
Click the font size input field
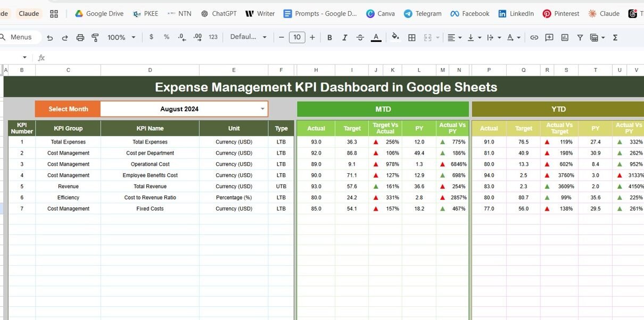pos(296,37)
